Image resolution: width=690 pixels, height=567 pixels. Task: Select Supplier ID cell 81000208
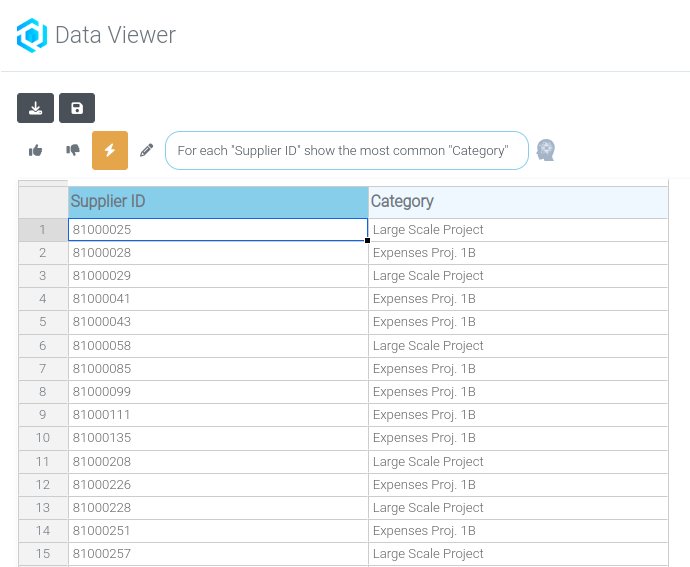coord(218,462)
